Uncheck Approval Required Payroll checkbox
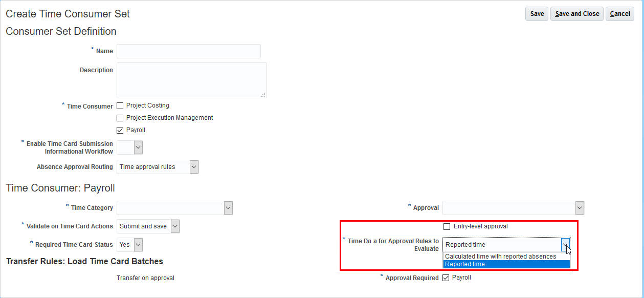This screenshot has width=644, height=298. pos(446,278)
